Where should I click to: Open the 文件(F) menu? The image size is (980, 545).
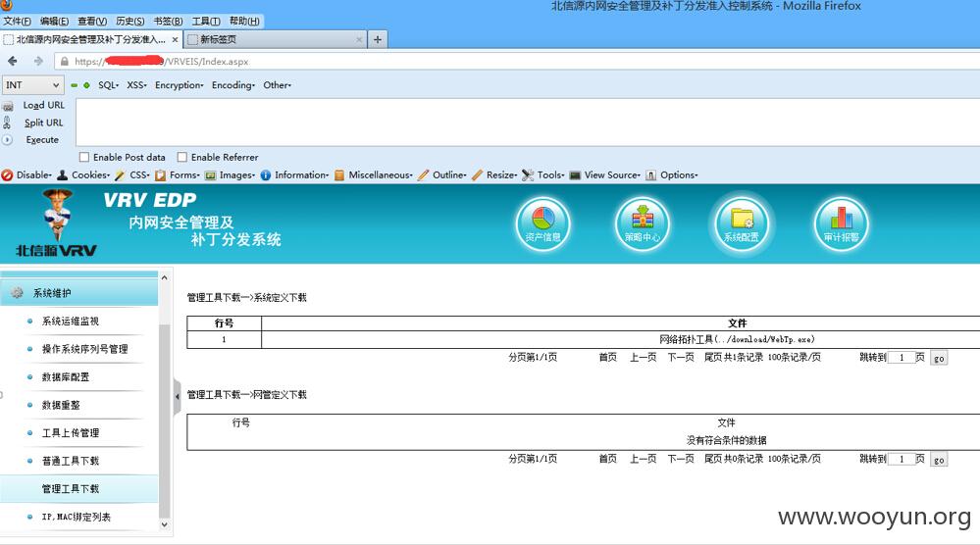click(x=17, y=22)
